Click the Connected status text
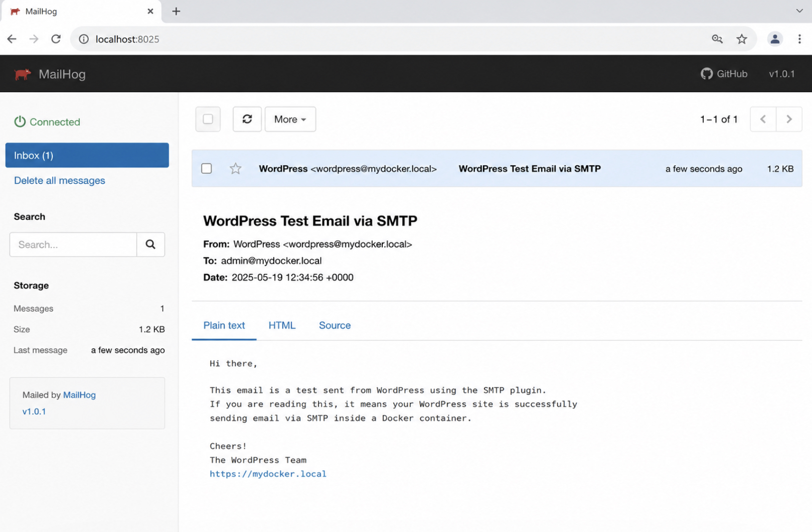Viewport: 812px width, 532px height. point(55,122)
